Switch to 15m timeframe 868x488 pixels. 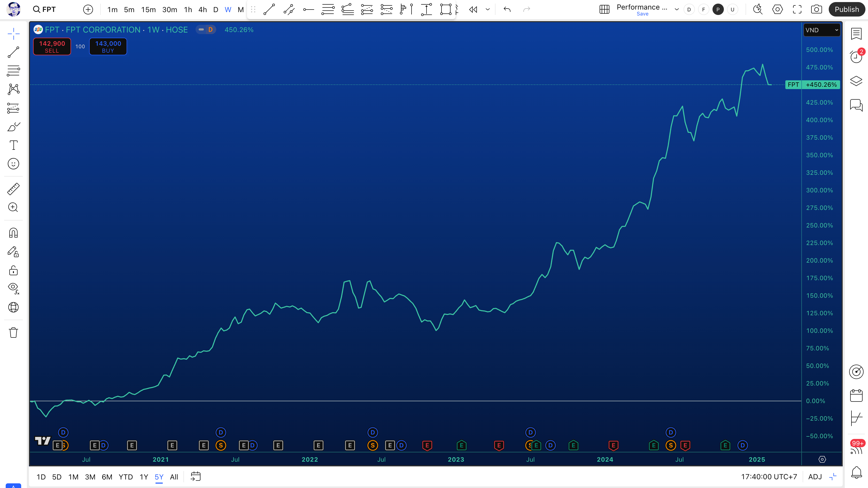tap(148, 10)
